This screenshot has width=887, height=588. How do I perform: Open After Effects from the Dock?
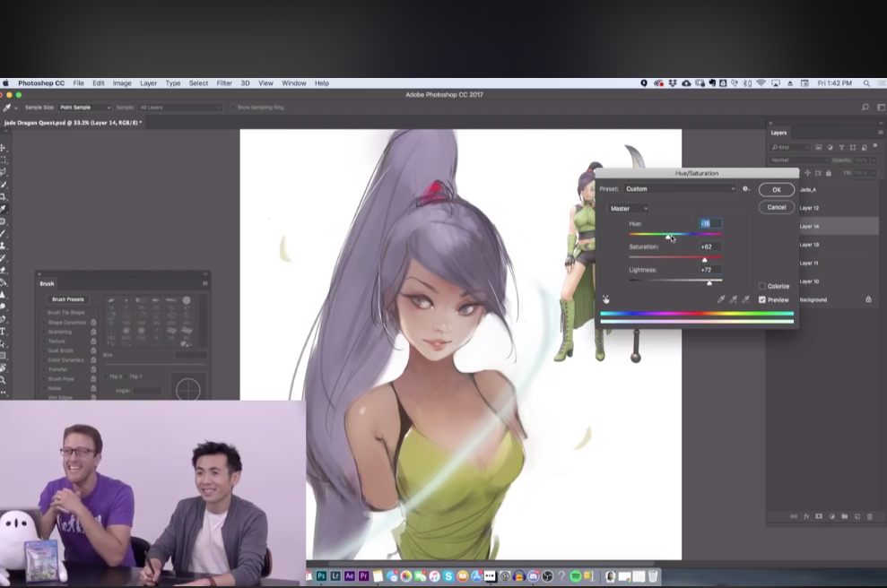coord(350,576)
